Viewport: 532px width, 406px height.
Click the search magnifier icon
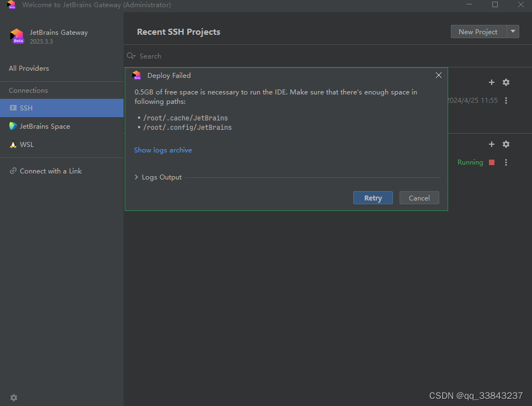pos(131,56)
